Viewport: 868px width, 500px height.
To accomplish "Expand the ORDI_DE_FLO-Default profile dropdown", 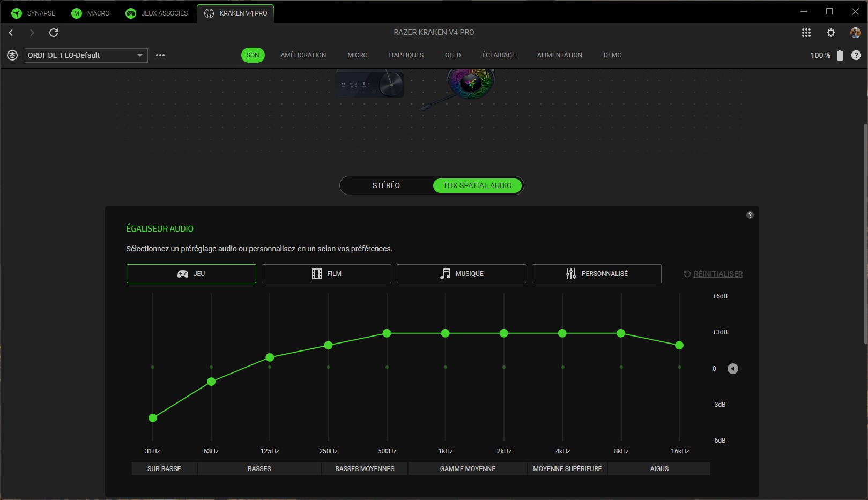I will (x=86, y=55).
